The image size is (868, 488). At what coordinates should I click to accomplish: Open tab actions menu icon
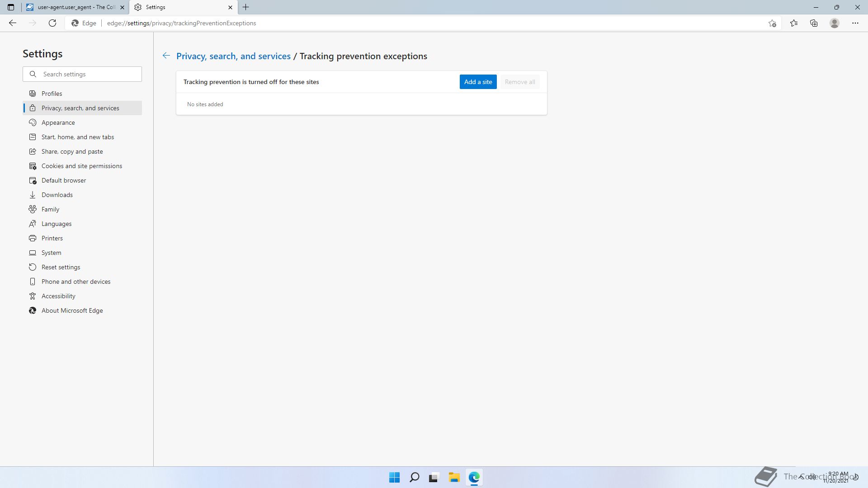point(11,7)
